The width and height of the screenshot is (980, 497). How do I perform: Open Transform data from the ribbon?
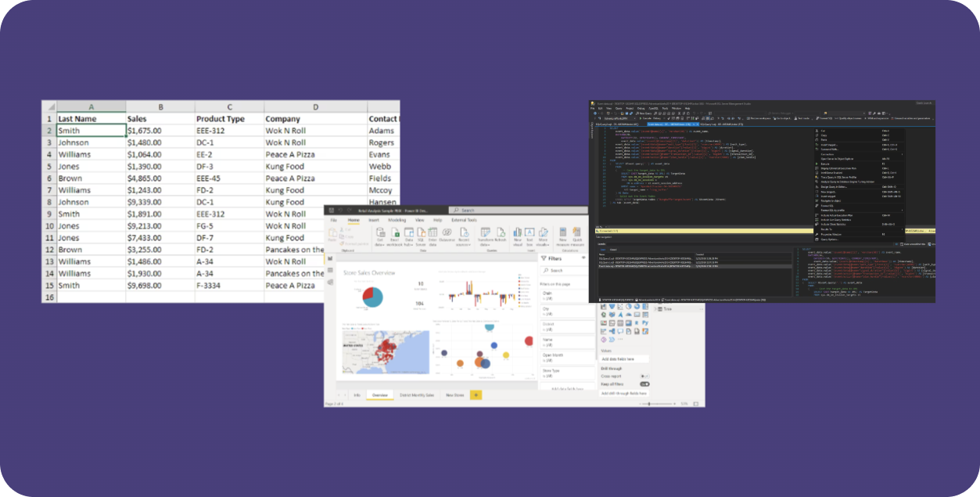coord(485,235)
